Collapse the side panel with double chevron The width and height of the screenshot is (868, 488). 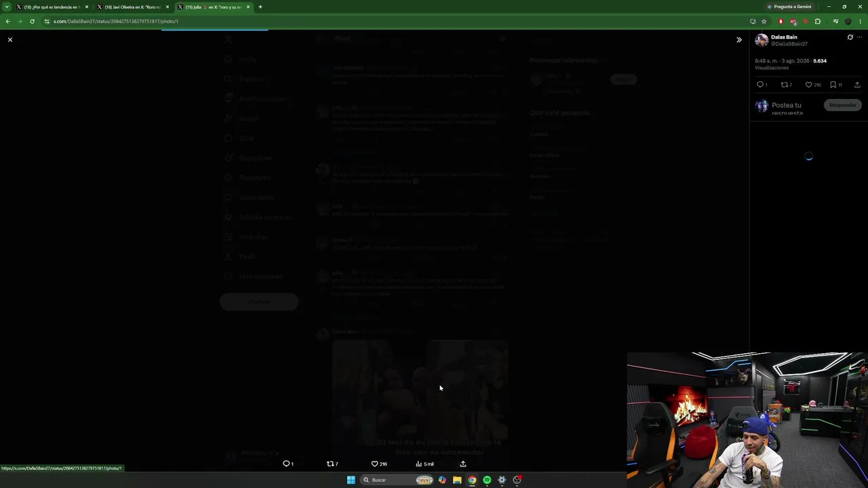tap(739, 40)
